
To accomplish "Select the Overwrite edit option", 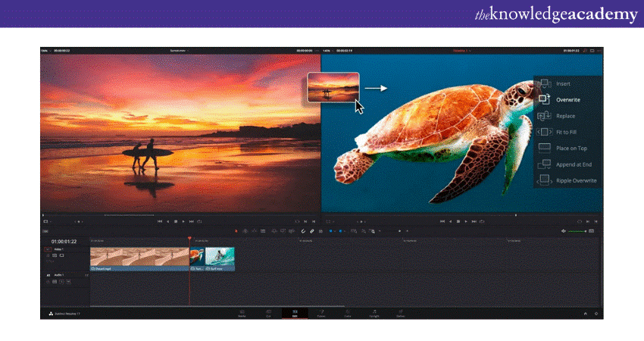I will [x=567, y=100].
